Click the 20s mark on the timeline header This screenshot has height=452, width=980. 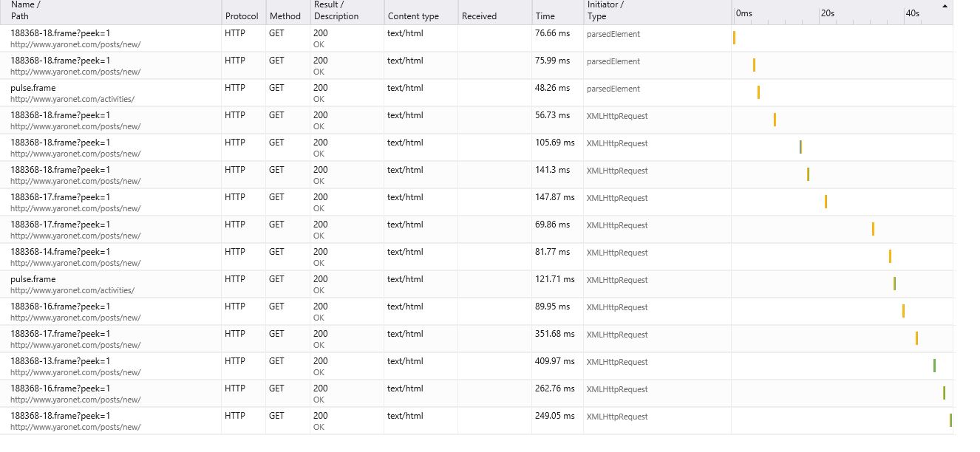(x=828, y=13)
